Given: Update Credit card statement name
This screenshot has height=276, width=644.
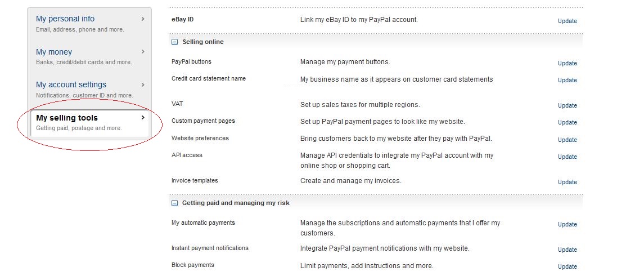Looking at the screenshot, I should 567,80.
